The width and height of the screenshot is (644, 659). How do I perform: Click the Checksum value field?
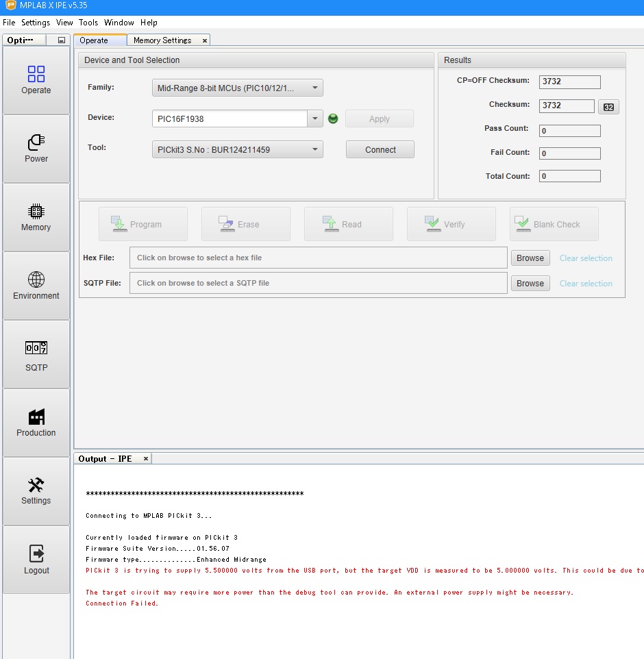(567, 105)
